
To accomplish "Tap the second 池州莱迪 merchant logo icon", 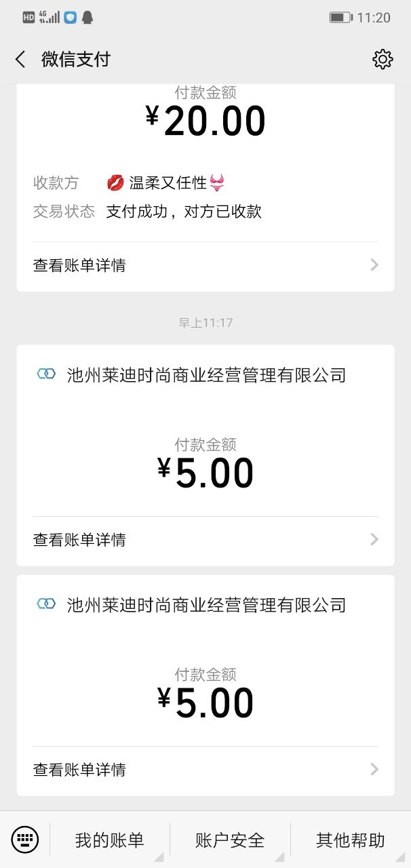I will [46, 604].
